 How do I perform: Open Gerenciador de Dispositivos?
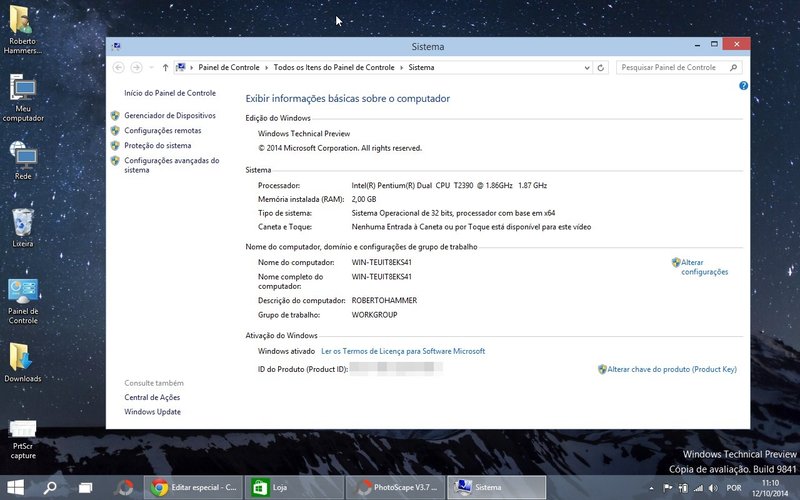click(170, 115)
